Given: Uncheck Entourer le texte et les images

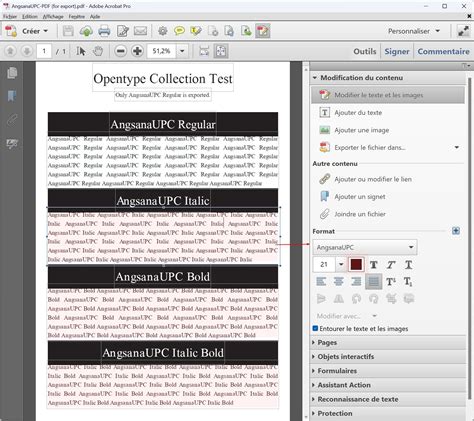Looking at the screenshot, I should coord(315,328).
